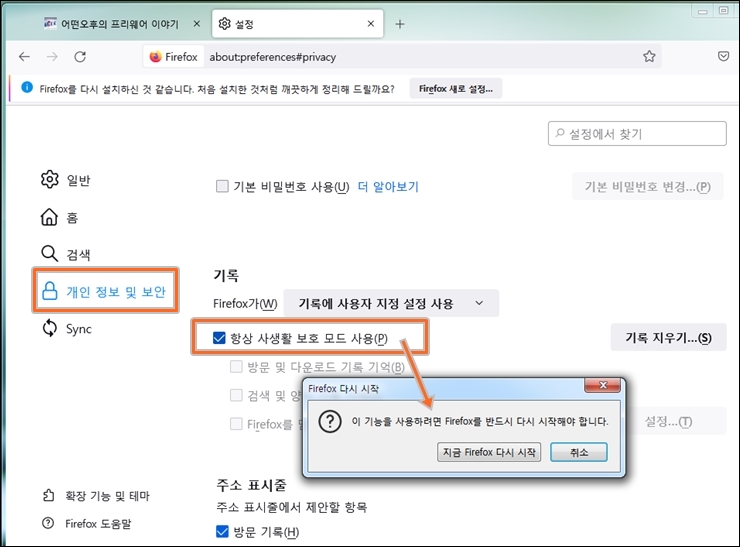Screen dimensions: 740x547
Task: Click 기록 지우기 button
Action: click(x=668, y=337)
